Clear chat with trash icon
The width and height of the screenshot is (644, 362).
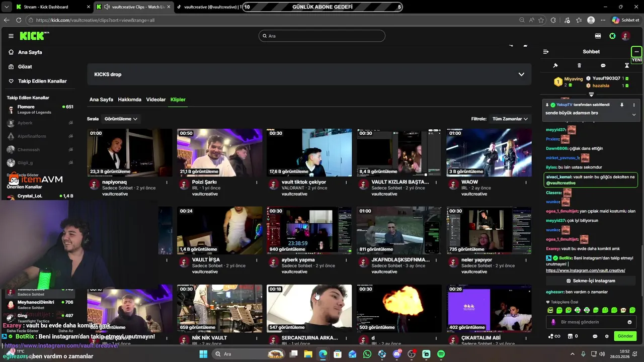579,65
